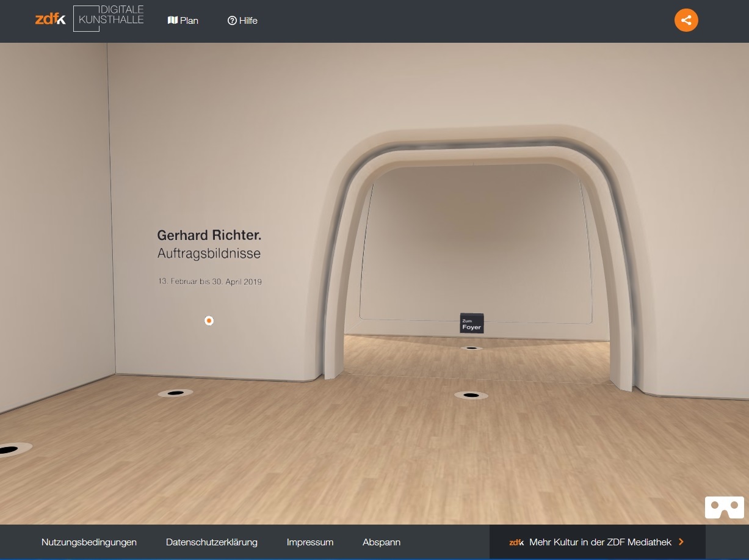Click the orange ZDF Kultur logo in header
The image size is (749, 560).
point(50,19)
